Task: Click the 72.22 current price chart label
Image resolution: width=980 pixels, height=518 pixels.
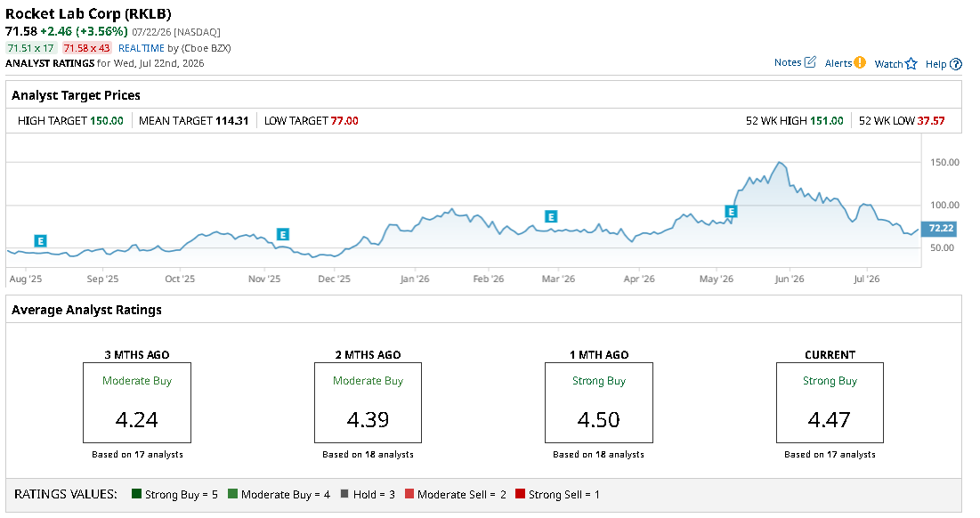Action: (939, 228)
